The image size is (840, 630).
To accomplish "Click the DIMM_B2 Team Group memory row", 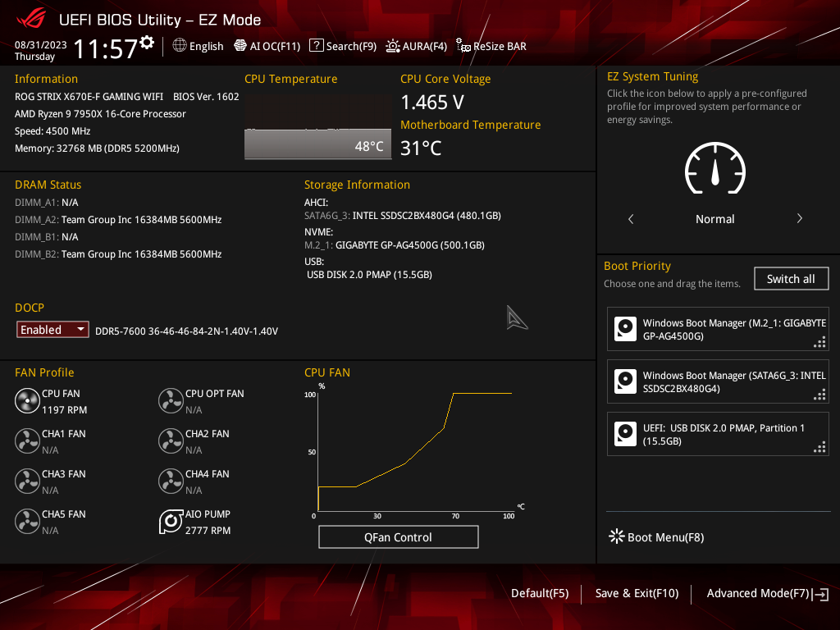I will click(118, 254).
